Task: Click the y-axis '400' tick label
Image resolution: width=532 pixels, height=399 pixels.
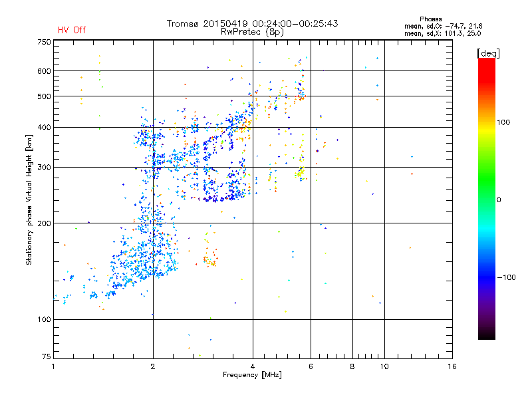Action: click(44, 128)
